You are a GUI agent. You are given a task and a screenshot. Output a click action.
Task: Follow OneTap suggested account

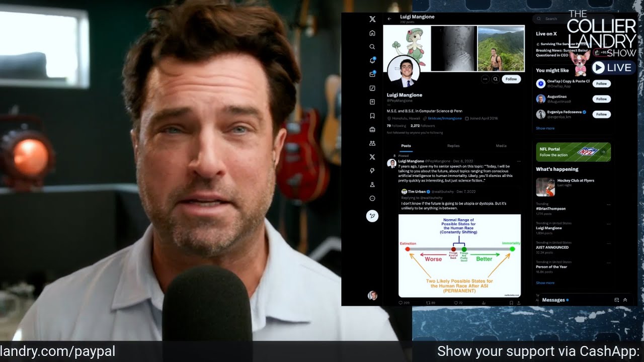click(602, 83)
